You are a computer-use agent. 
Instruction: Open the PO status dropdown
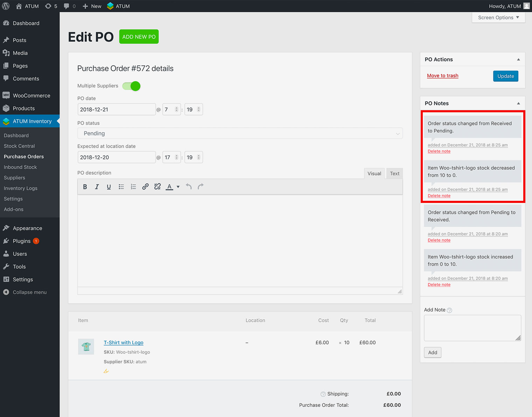click(240, 133)
